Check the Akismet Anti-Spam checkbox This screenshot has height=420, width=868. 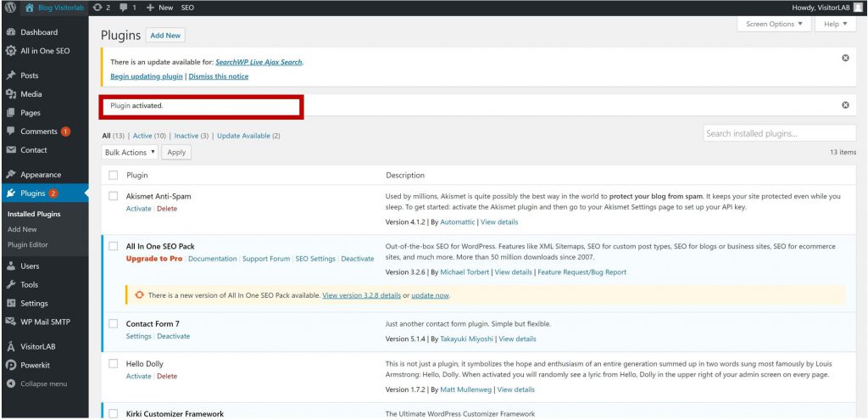[x=114, y=196]
